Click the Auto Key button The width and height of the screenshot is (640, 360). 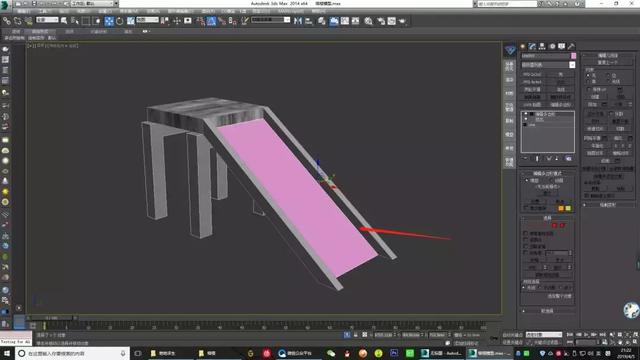coord(512,335)
